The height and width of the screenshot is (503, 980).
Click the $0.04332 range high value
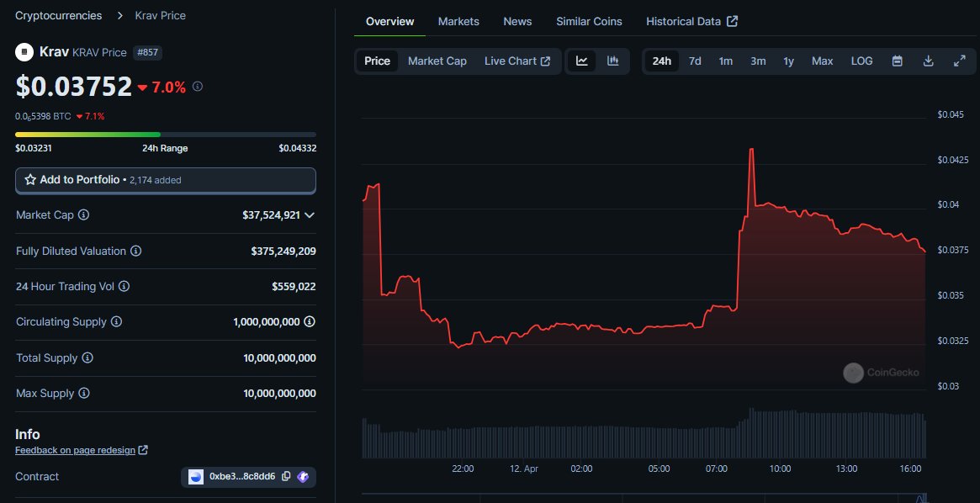click(298, 149)
